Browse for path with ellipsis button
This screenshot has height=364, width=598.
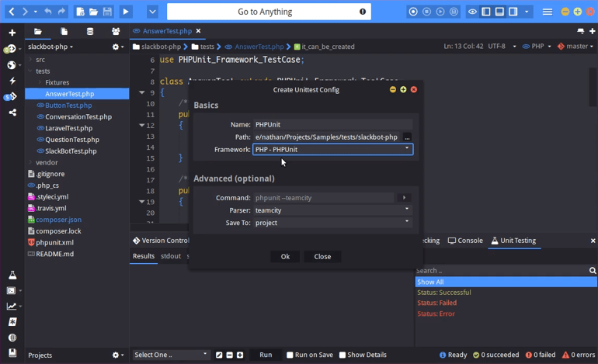click(x=407, y=137)
